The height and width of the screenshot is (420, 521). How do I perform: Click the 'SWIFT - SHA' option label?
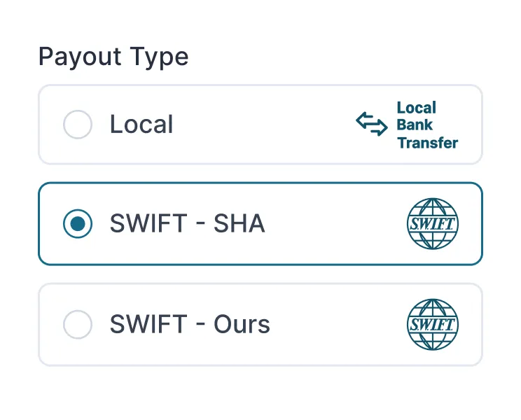pyautogui.click(x=187, y=224)
